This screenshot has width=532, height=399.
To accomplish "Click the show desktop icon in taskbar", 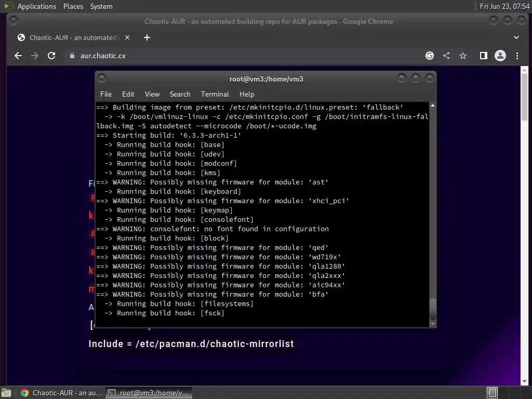I will [6, 393].
